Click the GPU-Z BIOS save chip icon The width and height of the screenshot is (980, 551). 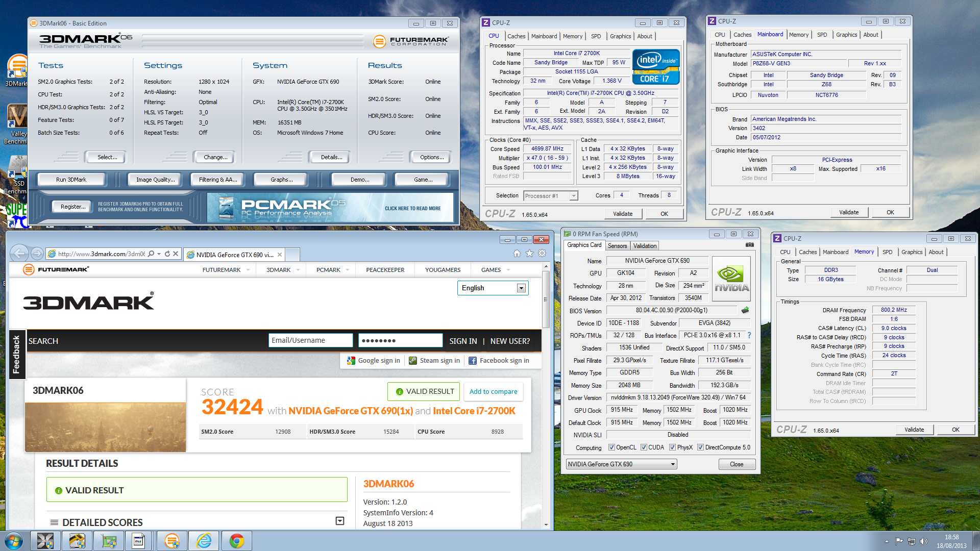(x=745, y=310)
